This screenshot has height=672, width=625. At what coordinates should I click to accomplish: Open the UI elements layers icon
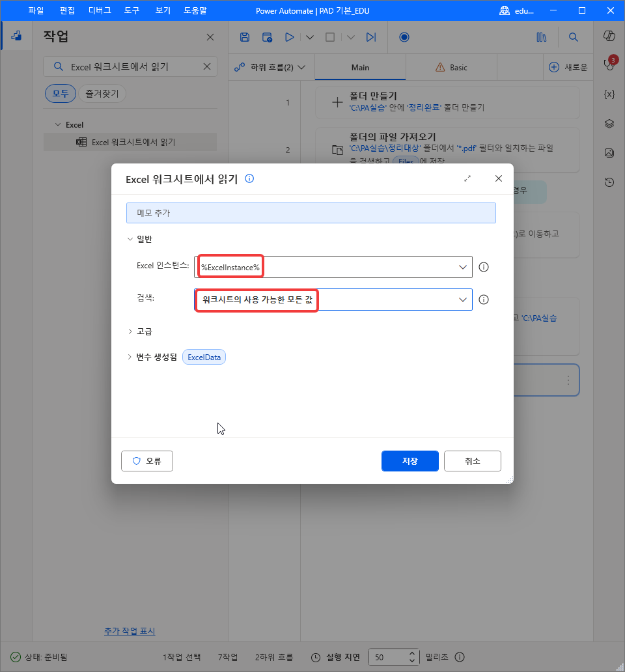pos(609,124)
